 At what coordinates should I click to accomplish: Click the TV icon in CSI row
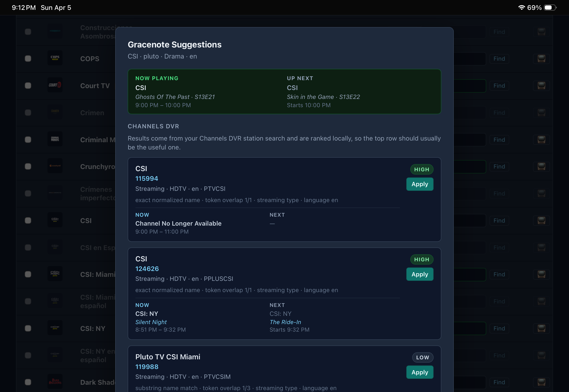pos(541,221)
